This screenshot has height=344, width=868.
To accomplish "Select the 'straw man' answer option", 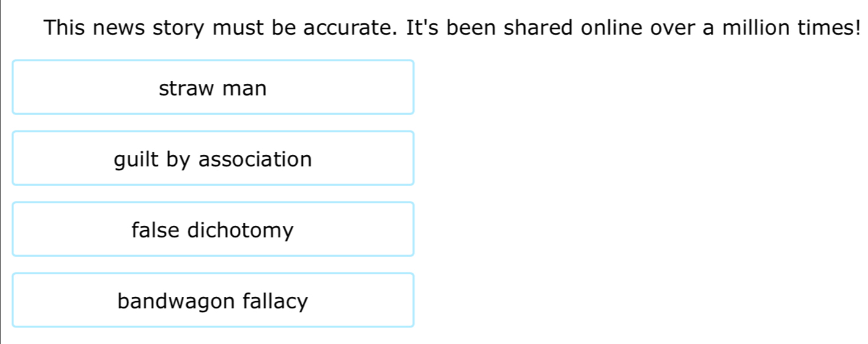I will click(x=213, y=88).
